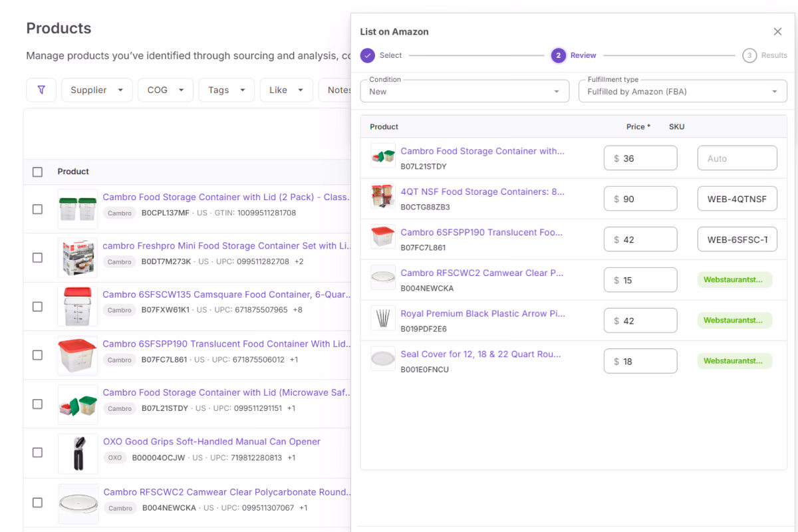The height and width of the screenshot is (532, 798).
Task: Click Webstaurantstore tag for Royal Premium picks
Action: pyautogui.click(x=735, y=320)
